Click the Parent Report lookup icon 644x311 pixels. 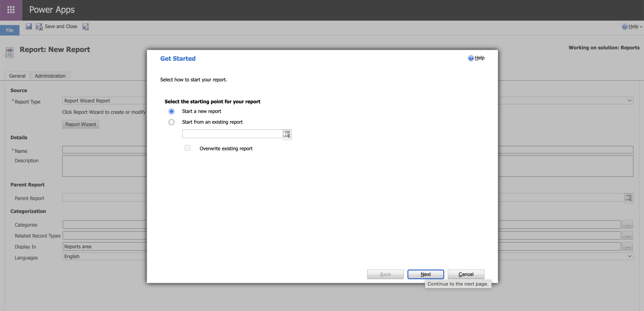tap(628, 198)
